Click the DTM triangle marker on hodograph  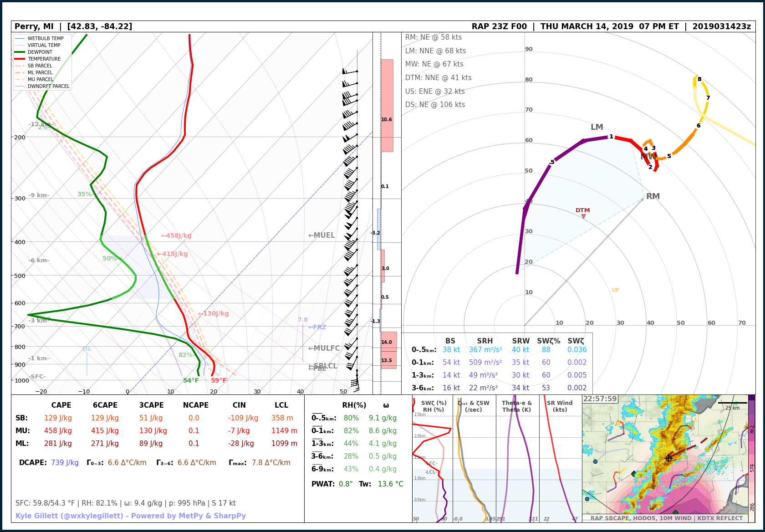point(583,216)
